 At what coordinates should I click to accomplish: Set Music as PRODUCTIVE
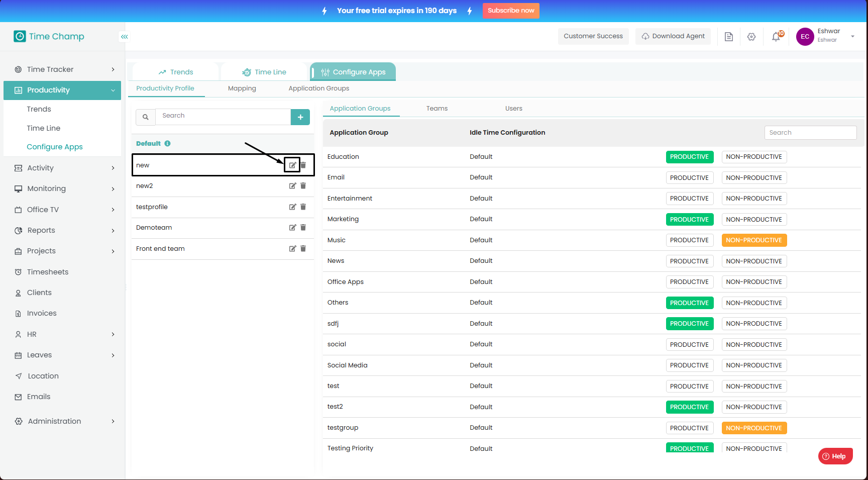pos(689,240)
